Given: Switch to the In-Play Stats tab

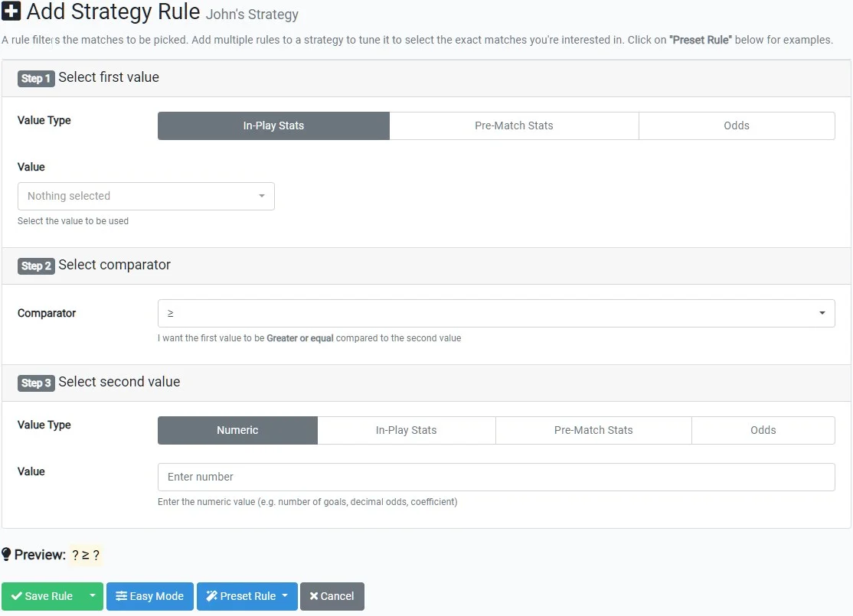Looking at the screenshot, I should pyautogui.click(x=273, y=125).
